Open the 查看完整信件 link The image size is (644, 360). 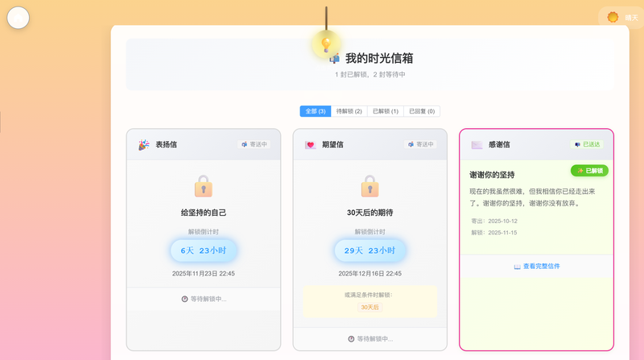[x=537, y=267]
